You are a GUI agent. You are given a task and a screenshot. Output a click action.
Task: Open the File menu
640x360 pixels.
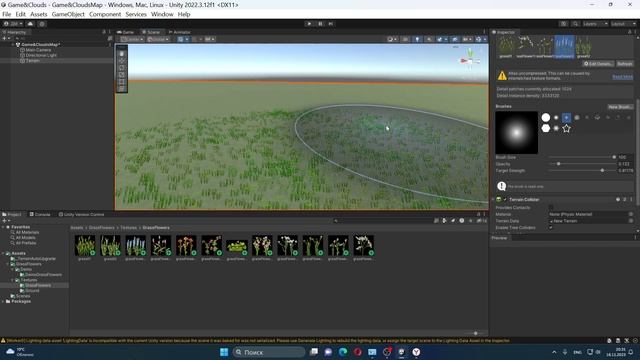point(7,14)
